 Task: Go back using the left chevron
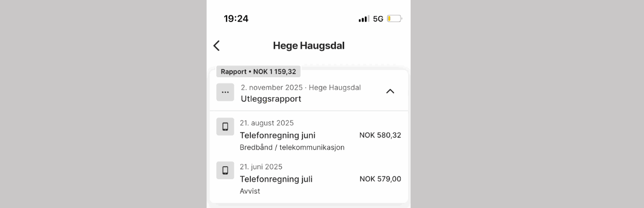(216, 46)
